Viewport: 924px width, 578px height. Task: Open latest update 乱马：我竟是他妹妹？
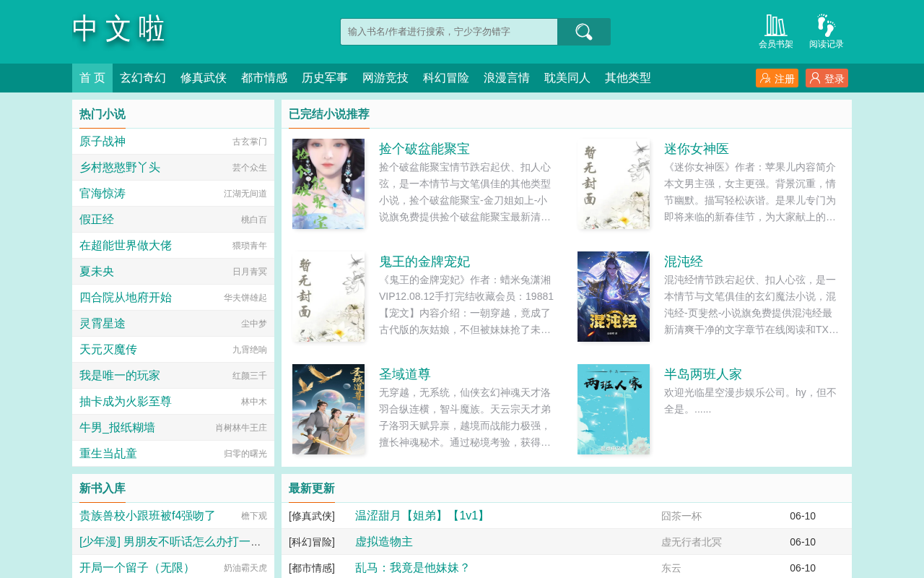(413, 568)
